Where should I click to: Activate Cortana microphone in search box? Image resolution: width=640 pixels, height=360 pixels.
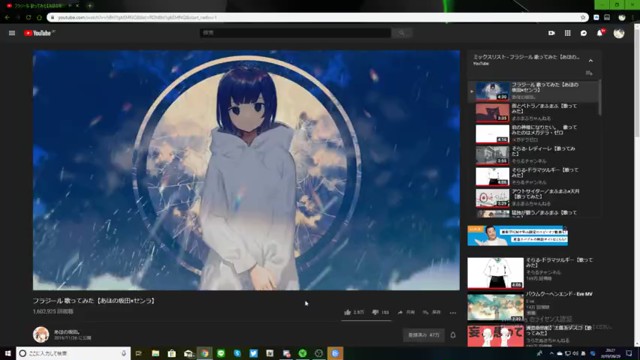(x=124, y=353)
